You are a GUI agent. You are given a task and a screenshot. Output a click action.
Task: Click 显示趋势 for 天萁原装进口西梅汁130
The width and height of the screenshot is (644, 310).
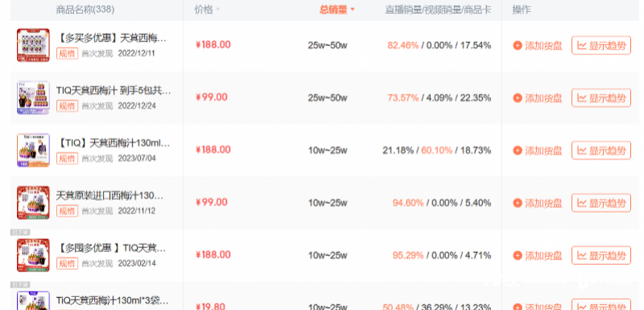[601, 203]
